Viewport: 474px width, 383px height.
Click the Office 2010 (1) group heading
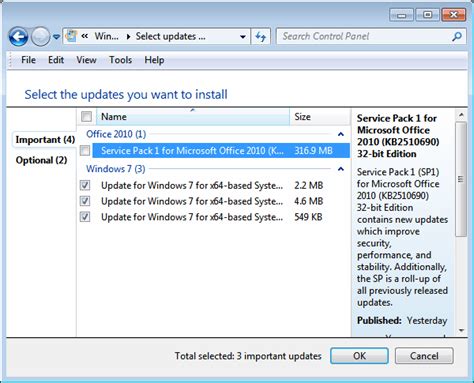tap(116, 134)
